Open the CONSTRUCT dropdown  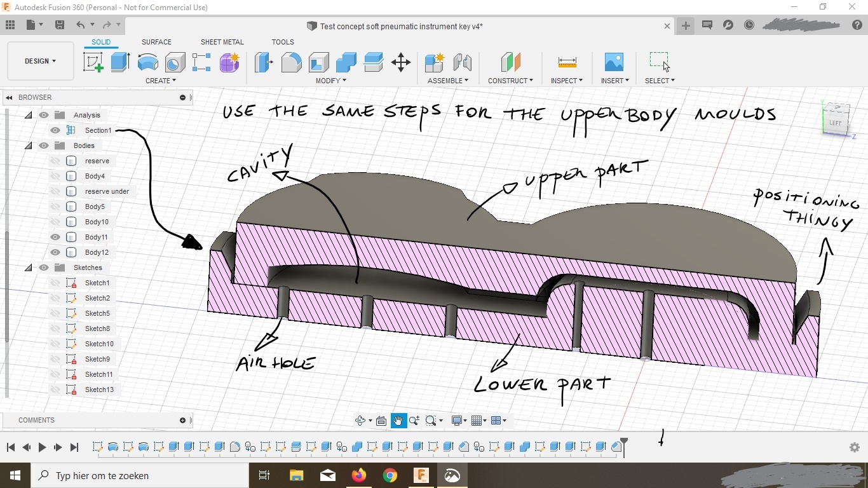(510, 81)
